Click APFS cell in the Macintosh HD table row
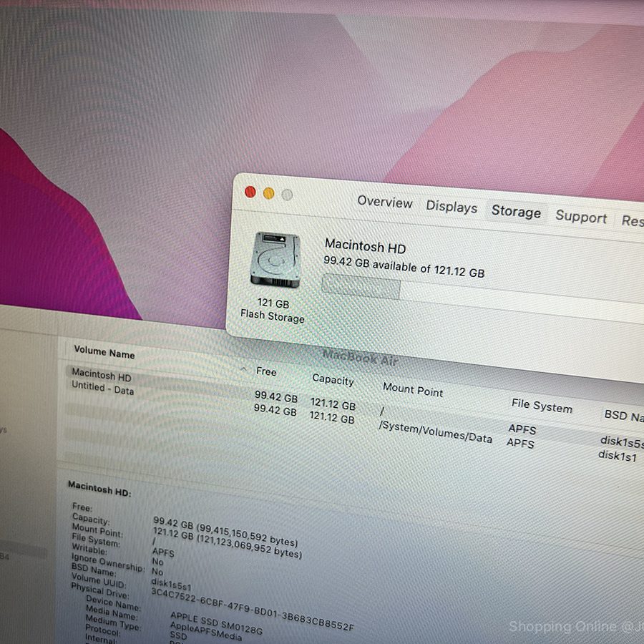Viewport: 644px width, 644px height. click(522, 429)
